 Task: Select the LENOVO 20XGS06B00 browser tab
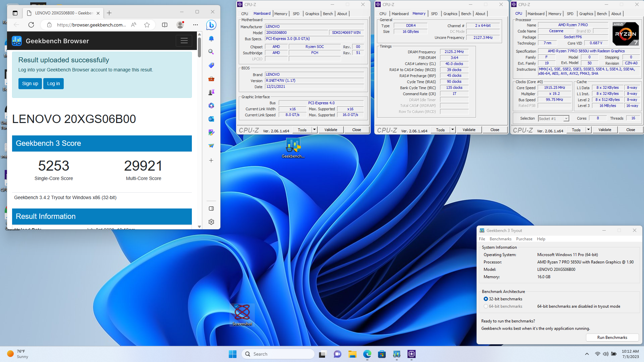(63, 13)
